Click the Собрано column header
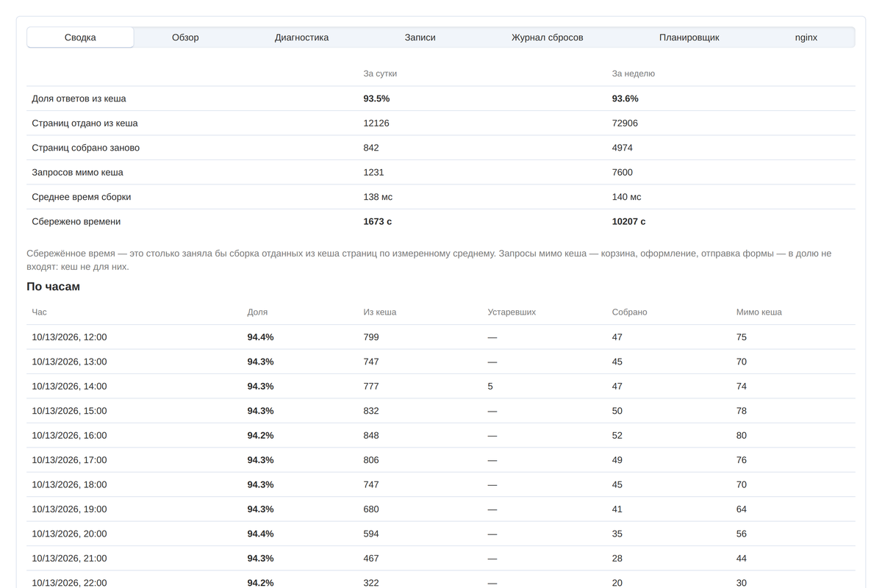Screen dimensions: 882x588 (630, 312)
